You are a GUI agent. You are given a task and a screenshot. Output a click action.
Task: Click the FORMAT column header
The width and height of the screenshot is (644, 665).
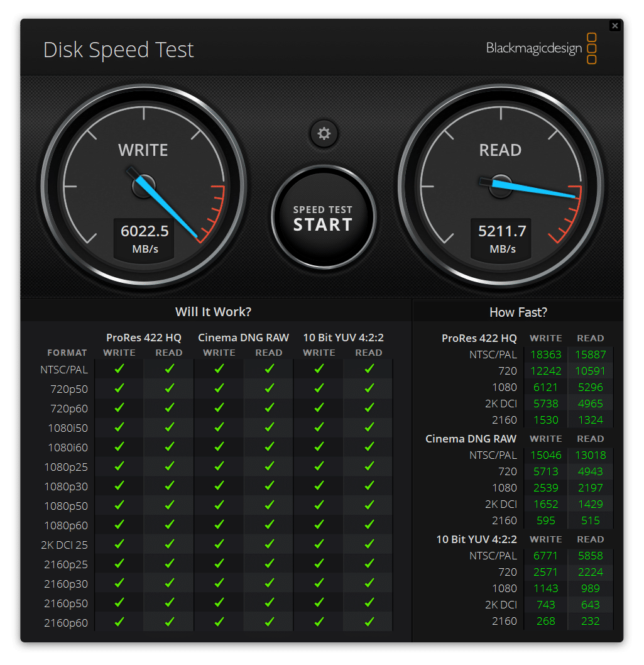[67, 353]
